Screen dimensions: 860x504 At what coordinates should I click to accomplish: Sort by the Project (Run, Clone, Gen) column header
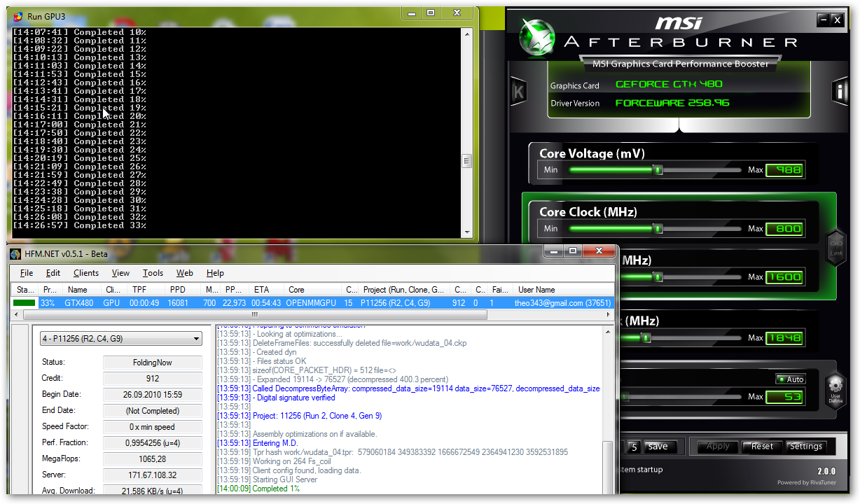pos(404,290)
